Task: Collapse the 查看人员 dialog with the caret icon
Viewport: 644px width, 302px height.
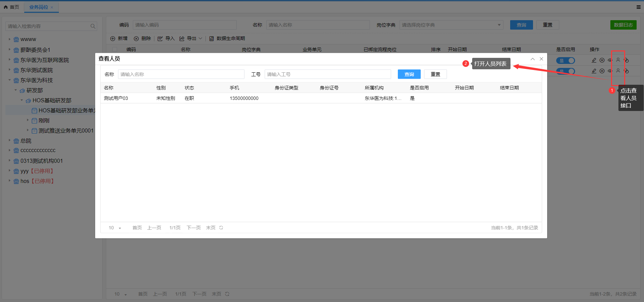Action: click(x=533, y=59)
